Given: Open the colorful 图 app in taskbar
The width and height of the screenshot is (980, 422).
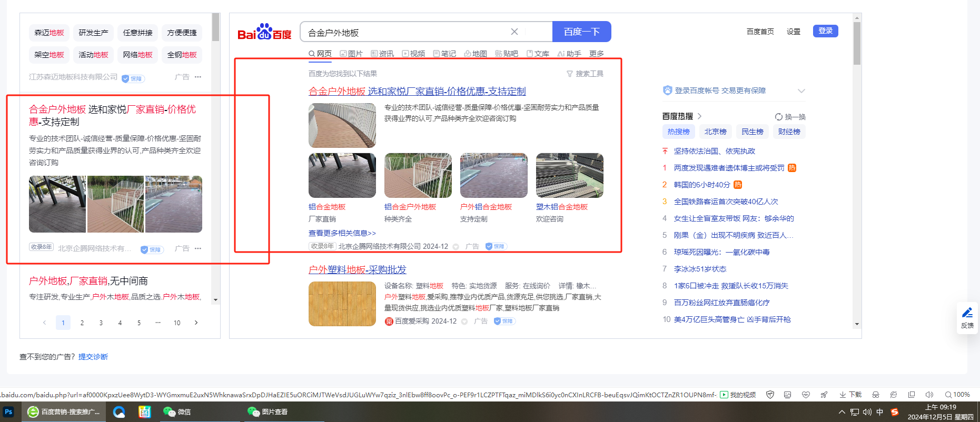Looking at the screenshot, I should [x=144, y=412].
